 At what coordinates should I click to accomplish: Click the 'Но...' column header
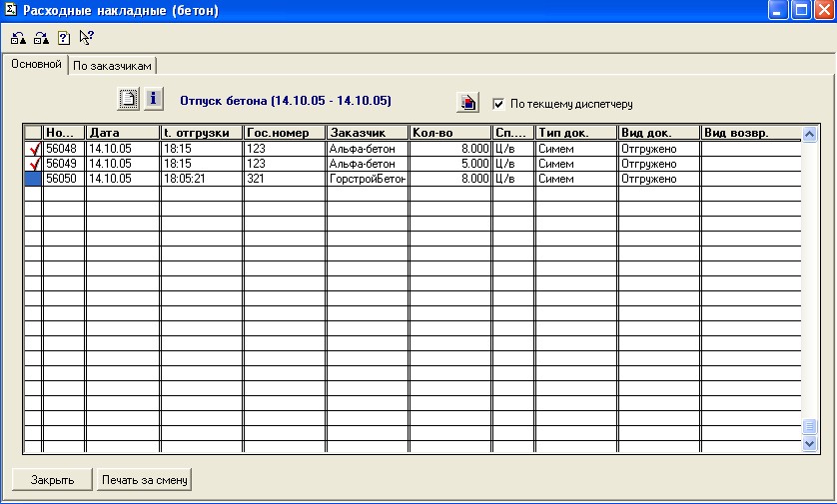pos(64,133)
